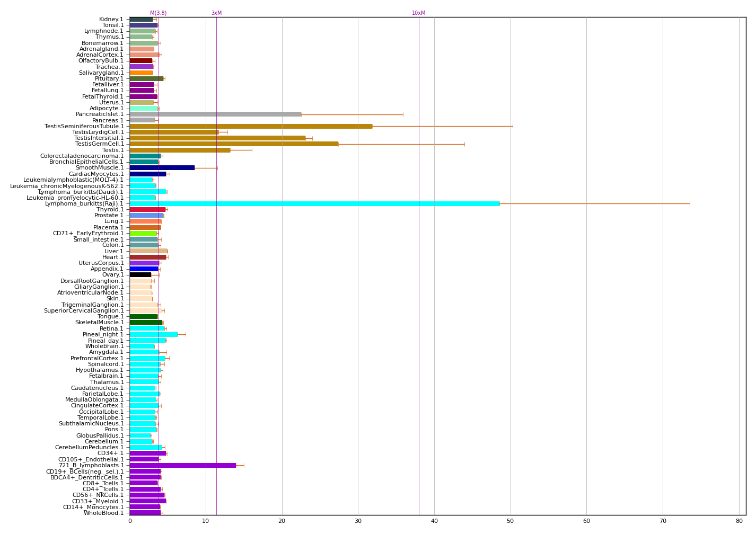Image resolution: width=756 pixels, height=534 pixels.
Task: Click the SmoothMuscle.1 dark blue bar
Action: pos(162,168)
